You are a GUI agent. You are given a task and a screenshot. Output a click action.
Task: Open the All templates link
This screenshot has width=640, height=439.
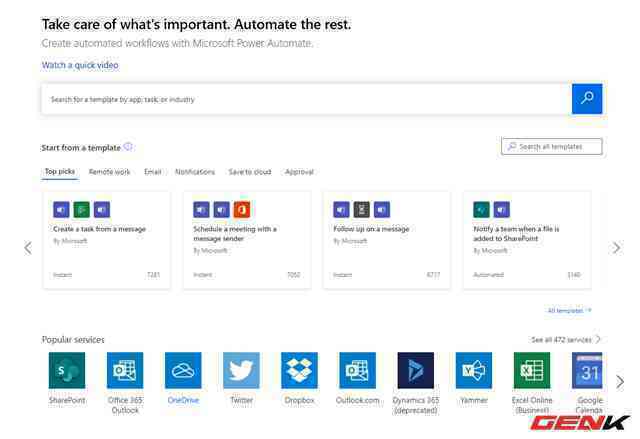coord(569,310)
